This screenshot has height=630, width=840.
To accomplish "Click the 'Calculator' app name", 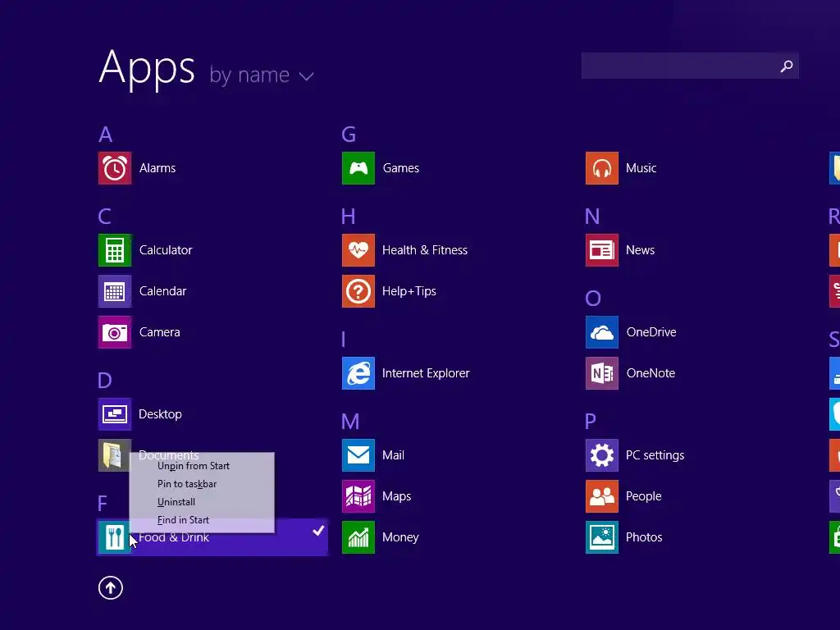I will pyautogui.click(x=166, y=250).
